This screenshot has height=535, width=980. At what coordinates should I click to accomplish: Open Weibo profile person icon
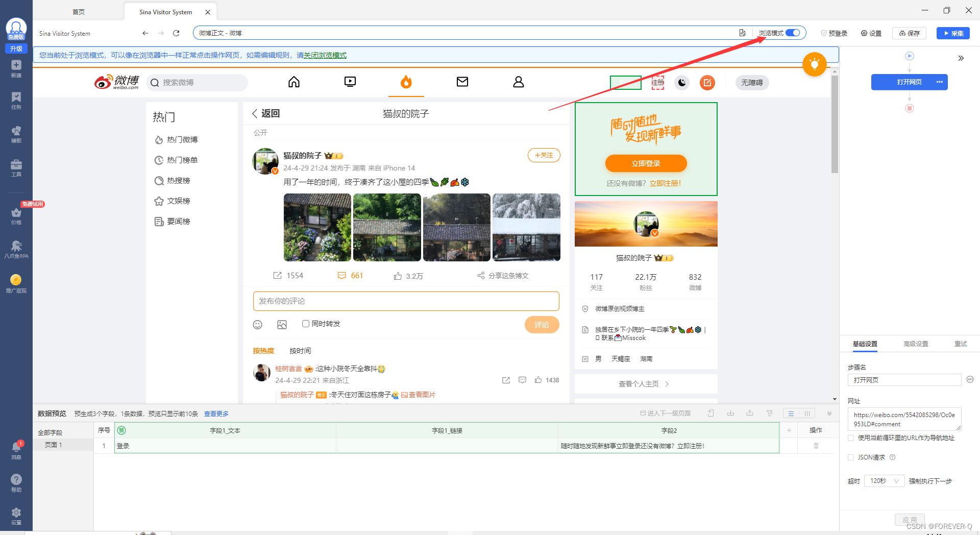519,82
